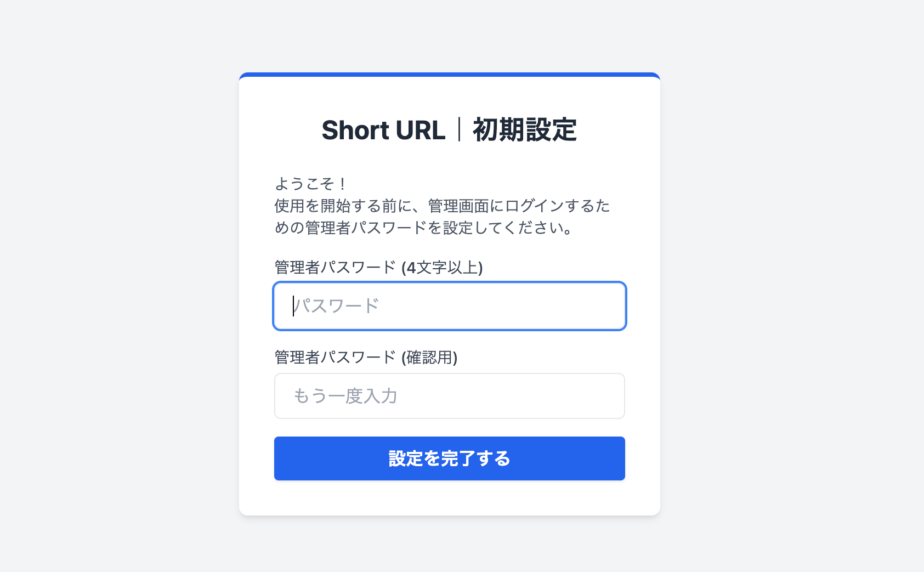Click the right end of password field
This screenshot has width=924, height=572.
(x=609, y=306)
